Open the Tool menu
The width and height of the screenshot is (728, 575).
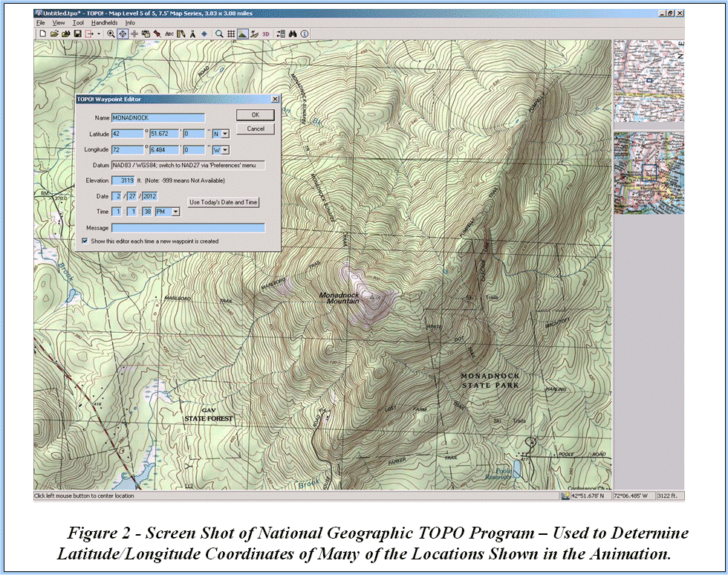pos(78,22)
